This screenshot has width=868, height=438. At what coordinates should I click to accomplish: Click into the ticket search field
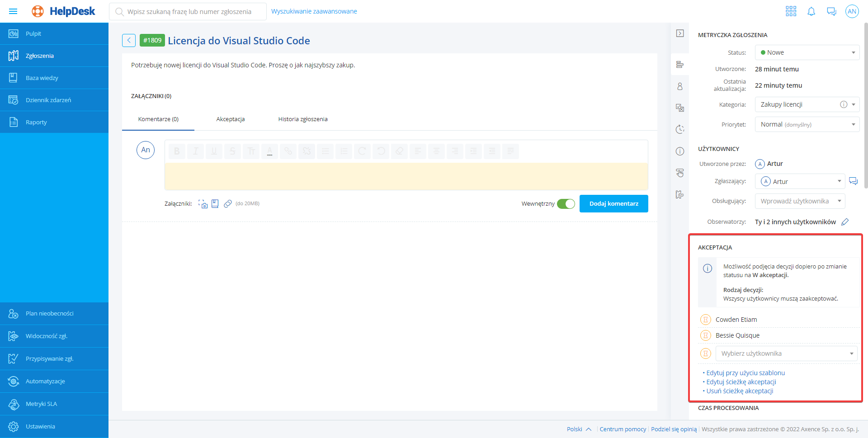pos(189,12)
